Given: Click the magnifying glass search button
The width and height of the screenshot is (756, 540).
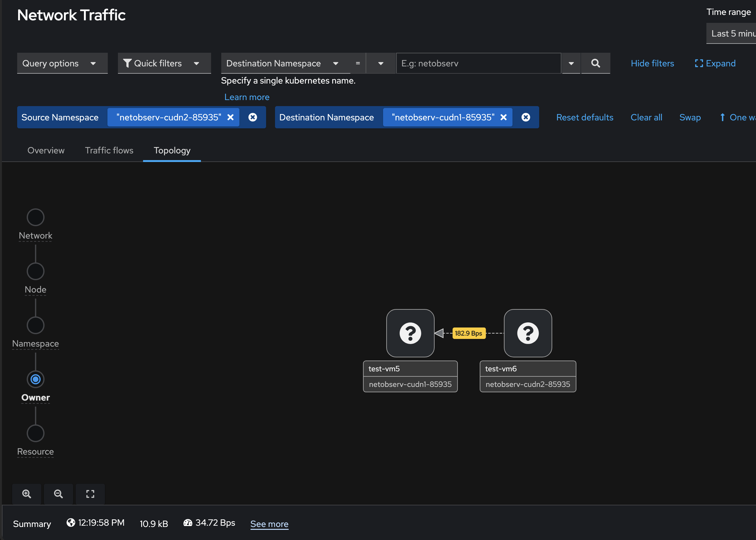Looking at the screenshot, I should 595,63.
